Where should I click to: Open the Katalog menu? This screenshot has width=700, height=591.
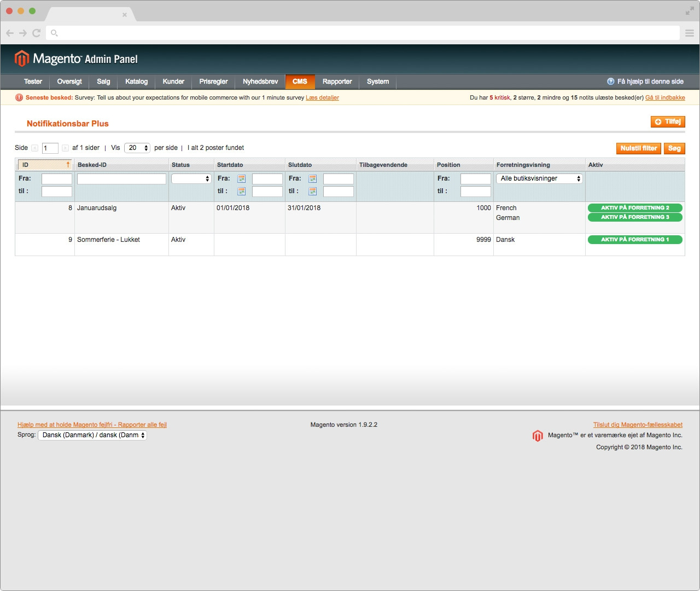click(136, 82)
